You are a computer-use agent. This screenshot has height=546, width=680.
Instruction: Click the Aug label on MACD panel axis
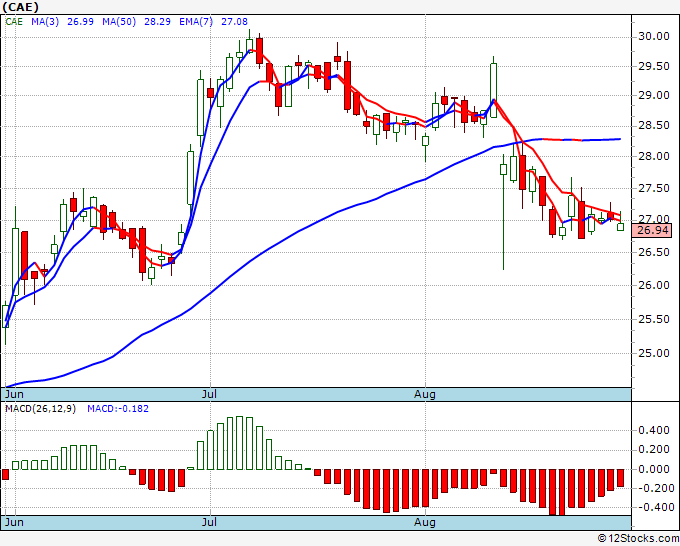pyautogui.click(x=425, y=522)
